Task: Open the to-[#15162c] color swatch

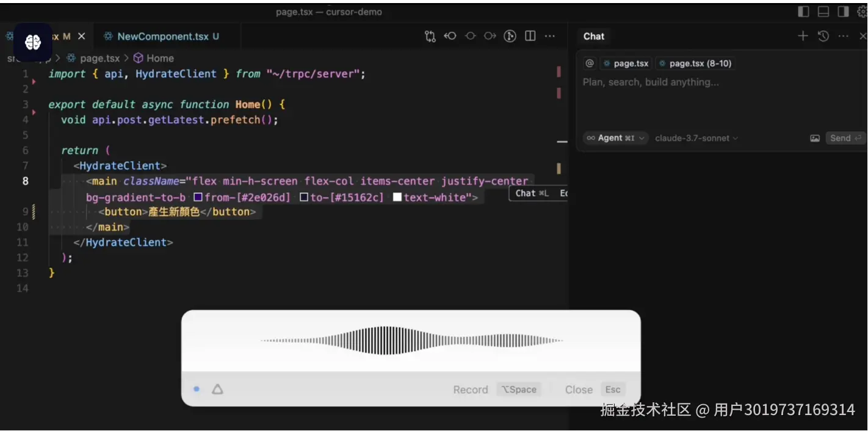Action: (304, 197)
